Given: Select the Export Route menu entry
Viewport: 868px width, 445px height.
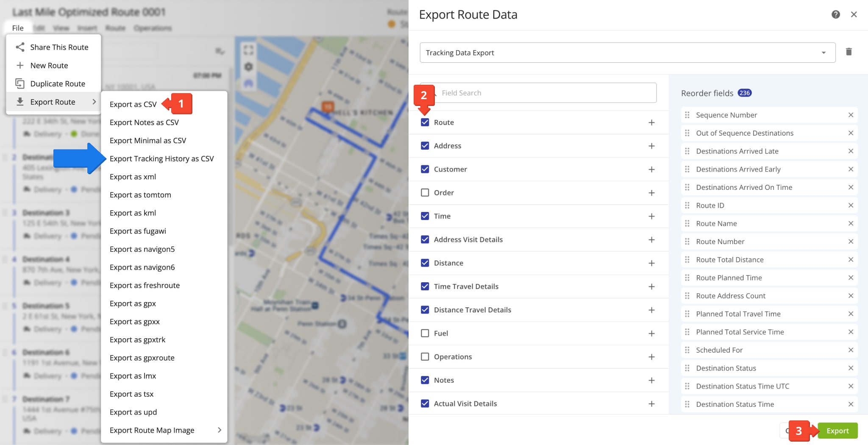Looking at the screenshot, I should coord(53,102).
